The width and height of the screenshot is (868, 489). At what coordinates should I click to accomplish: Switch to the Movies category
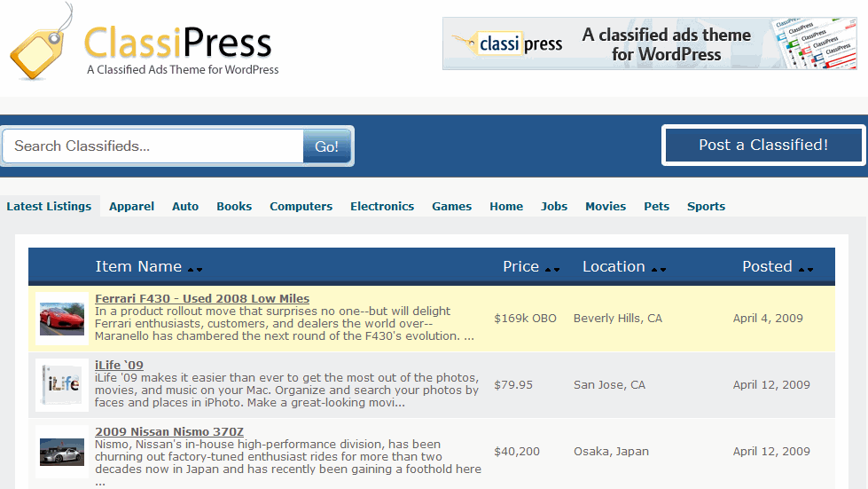pos(606,206)
